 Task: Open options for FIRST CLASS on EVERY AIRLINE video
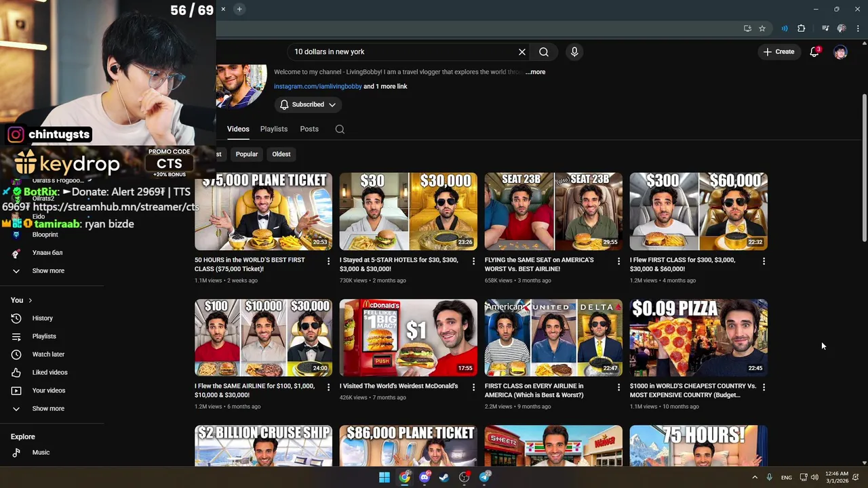pyautogui.click(x=619, y=387)
